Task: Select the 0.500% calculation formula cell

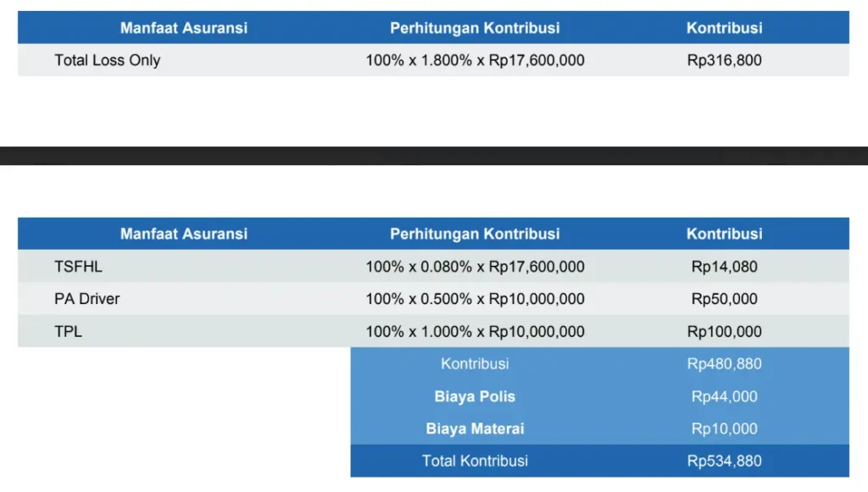Action: (x=475, y=299)
